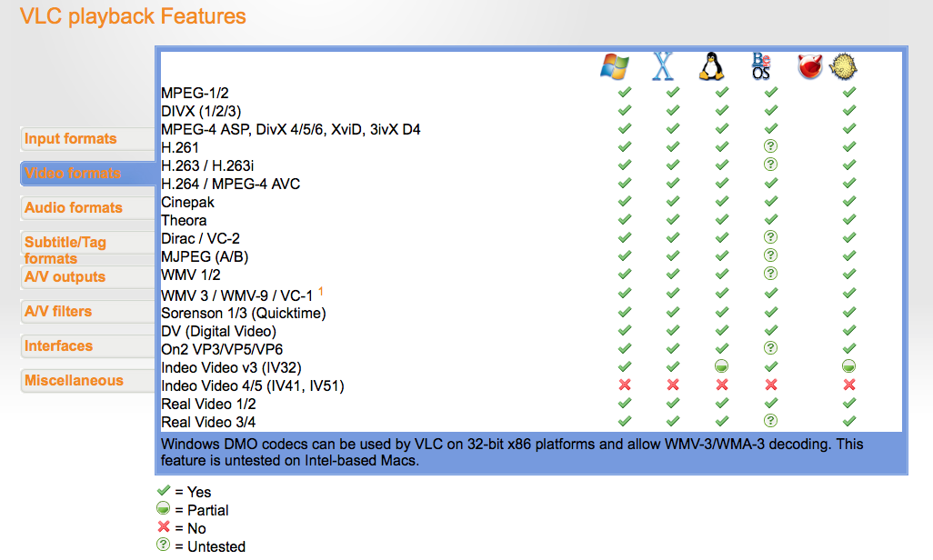
Task: Click the Sorenson 1/3 (Quicktime) label
Action: point(244,314)
